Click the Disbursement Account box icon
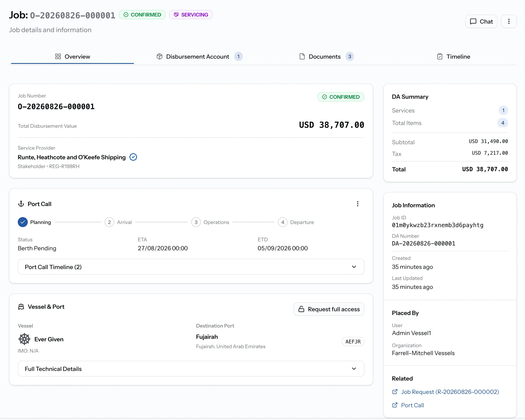Viewport: 525px width, 420px height. (160, 57)
